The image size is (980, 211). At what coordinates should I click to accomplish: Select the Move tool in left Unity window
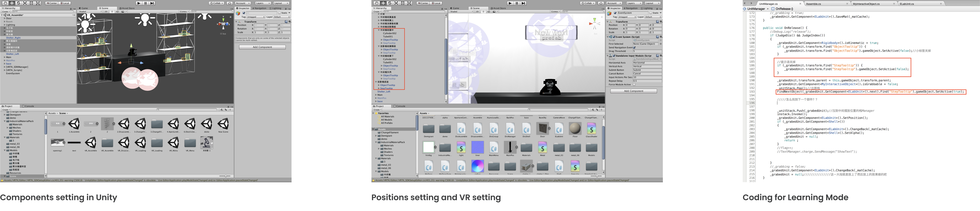click(12, 3)
